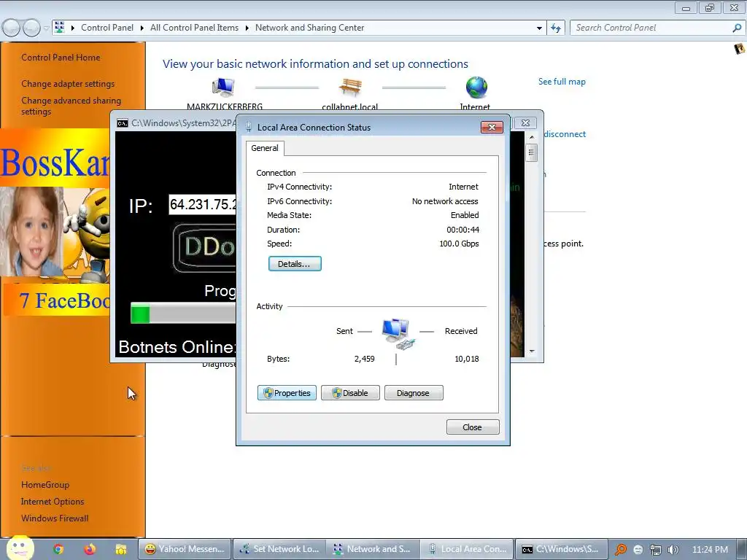Click the Disable button
This screenshot has width=747, height=560.
[x=350, y=393]
